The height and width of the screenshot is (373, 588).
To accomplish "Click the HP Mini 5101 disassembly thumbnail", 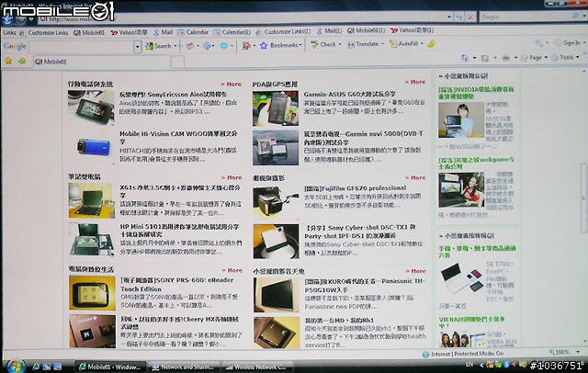I will [x=92, y=240].
